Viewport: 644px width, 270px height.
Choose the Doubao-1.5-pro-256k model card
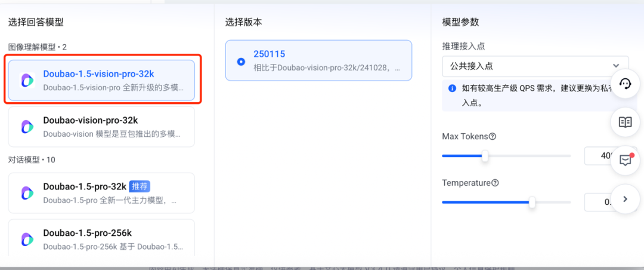tap(101, 238)
